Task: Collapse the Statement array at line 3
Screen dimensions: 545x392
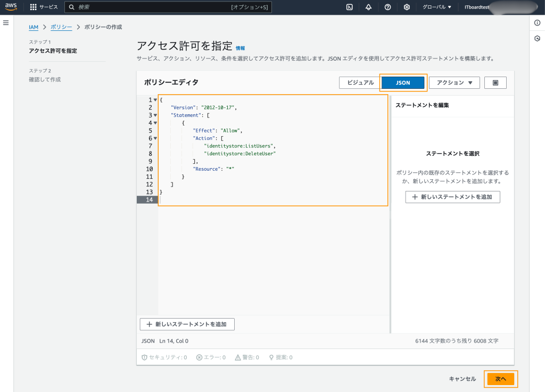Action: point(155,115)
